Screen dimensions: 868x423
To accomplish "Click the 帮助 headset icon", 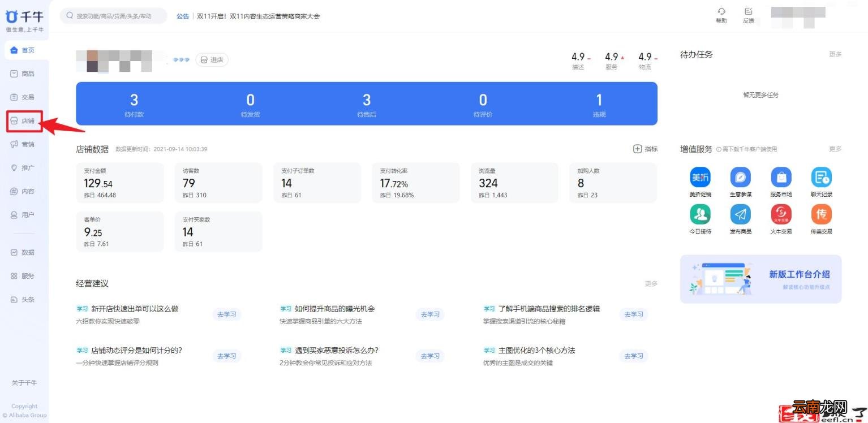I will pos(721,11).
